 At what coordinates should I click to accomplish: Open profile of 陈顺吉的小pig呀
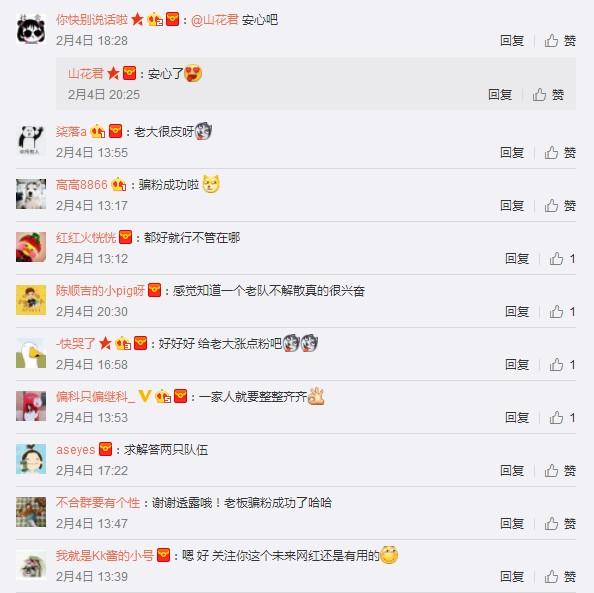[x=100, y=291]
